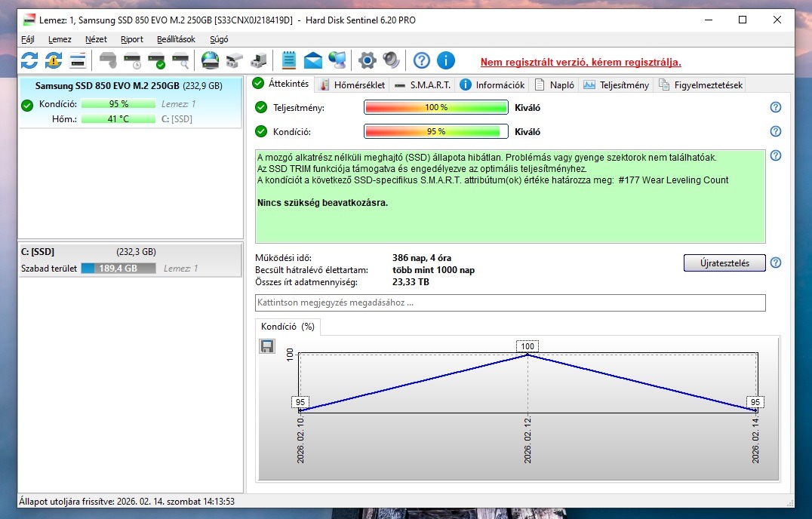Switch to the S.M.A.R.T. tab
The height and width of the screenshot is (519, 812).
click(x=423, y=84)
